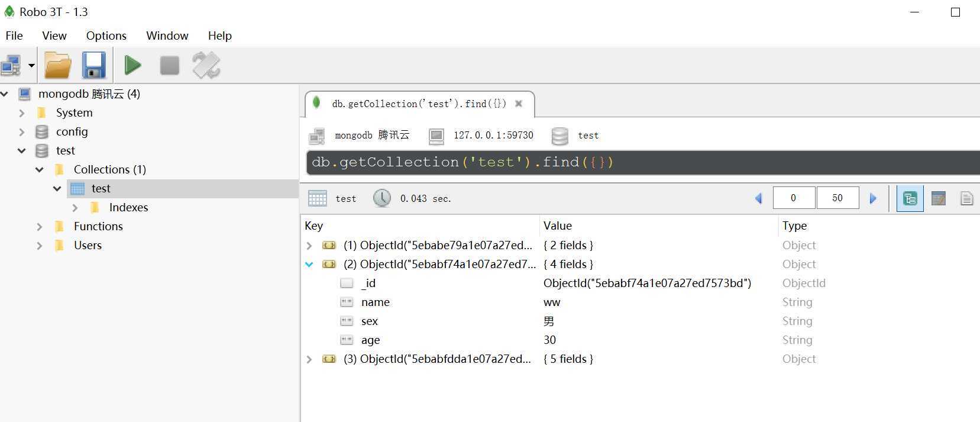Select the config database item

pyautogui.click(x=72, y=131)
